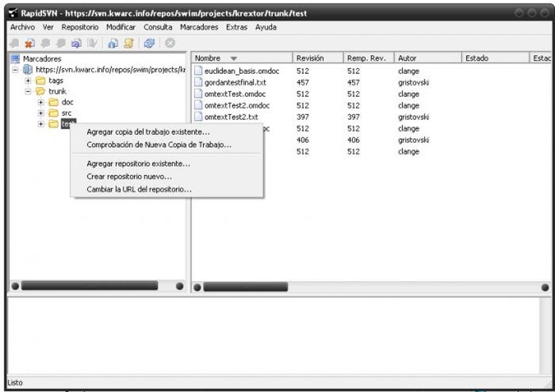555x392 pixels.
Task: Expand the doc folder
Action: [x=41, y=102]
